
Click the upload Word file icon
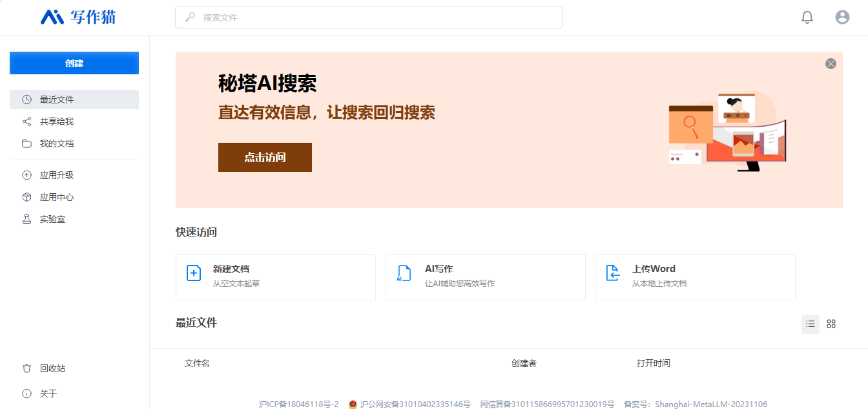(614, 273)
